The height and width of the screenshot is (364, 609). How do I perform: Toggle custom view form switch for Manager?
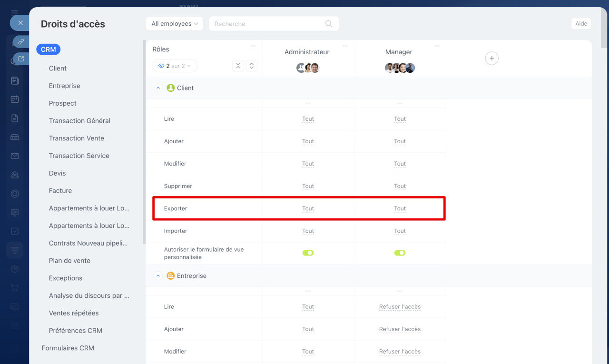coord(400,253)
